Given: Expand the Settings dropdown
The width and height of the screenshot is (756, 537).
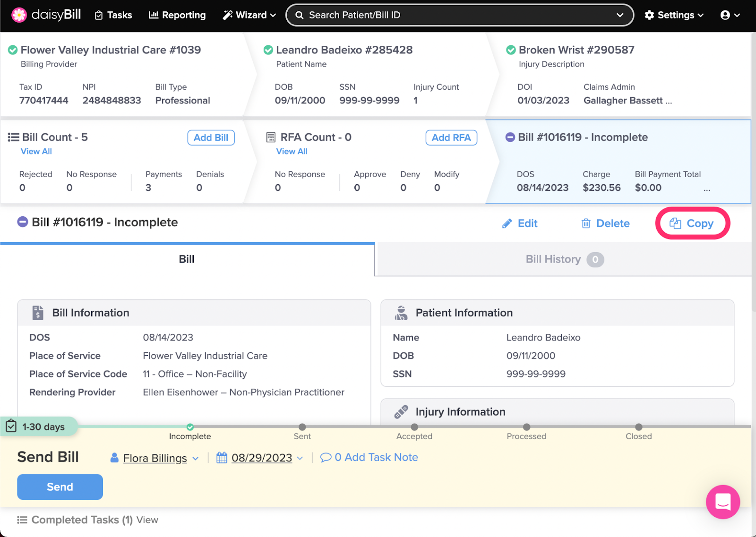Looking at the screenshot, I should (x=674, y=15).
